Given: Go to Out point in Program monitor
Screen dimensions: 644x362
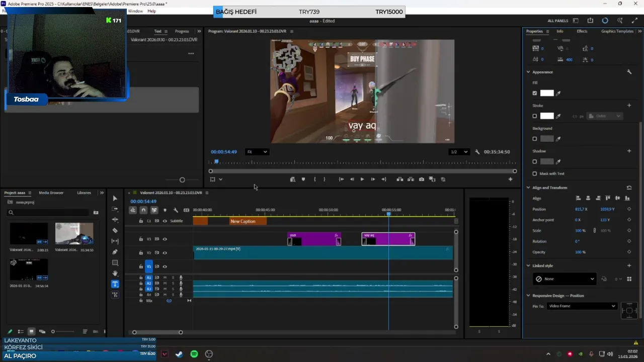Looking at the screenshot, I should tap(383, 179).
